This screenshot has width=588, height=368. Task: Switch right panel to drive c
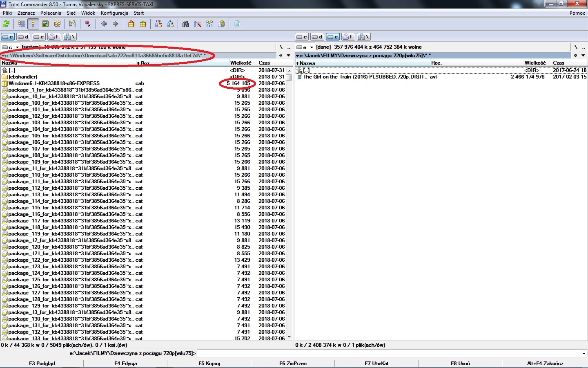coord(302,37)
